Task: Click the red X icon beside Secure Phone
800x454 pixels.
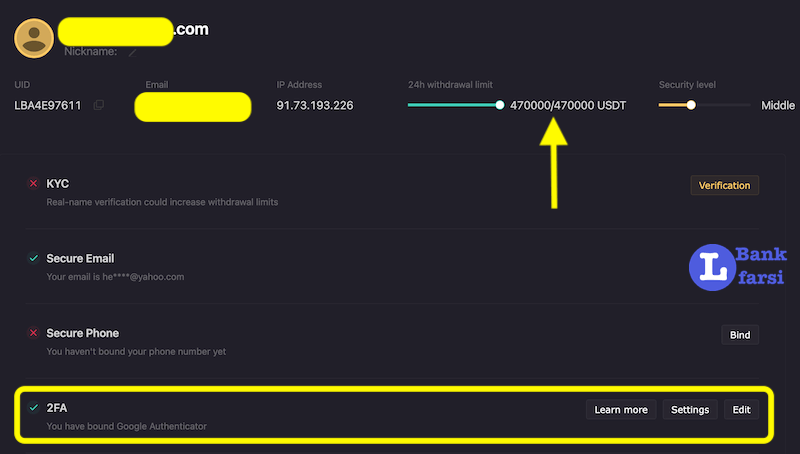Action: pyautogui.click(x=33, y=333)
